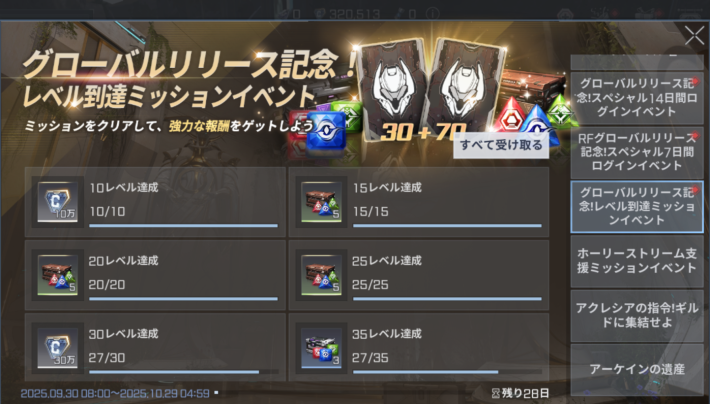Go to アクレシアの指令!ギルドに集結せよ tab

tap(637, 315)
